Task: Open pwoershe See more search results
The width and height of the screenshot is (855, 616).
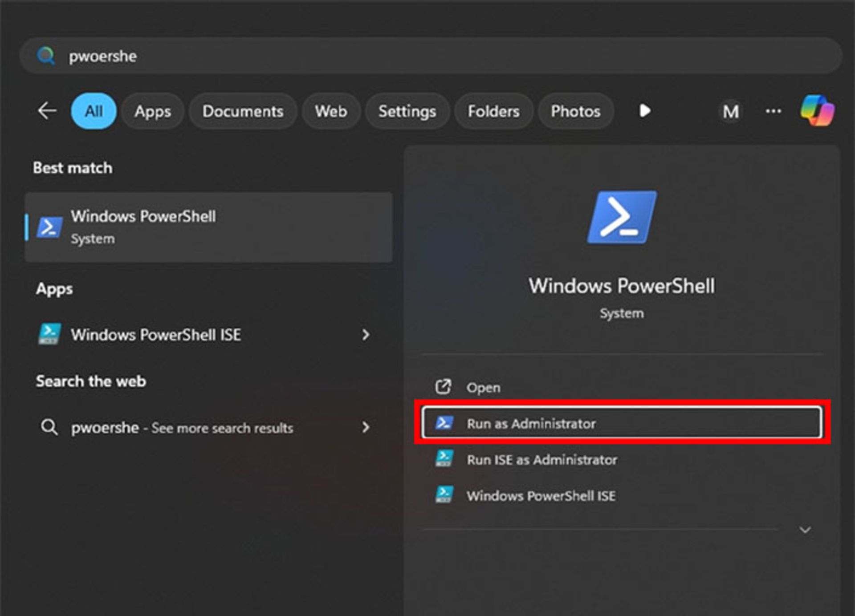Action: pyautogui.click(x=208, y=427)
